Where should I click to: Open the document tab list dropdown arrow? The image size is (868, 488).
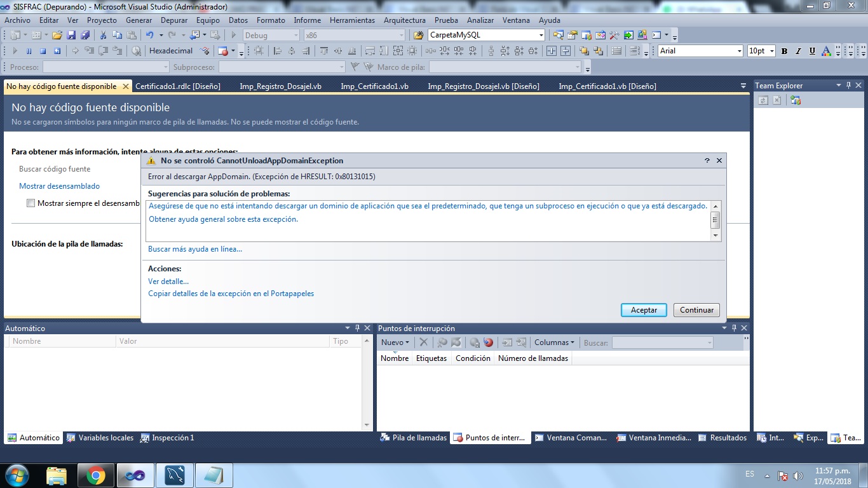coord(743,86)
